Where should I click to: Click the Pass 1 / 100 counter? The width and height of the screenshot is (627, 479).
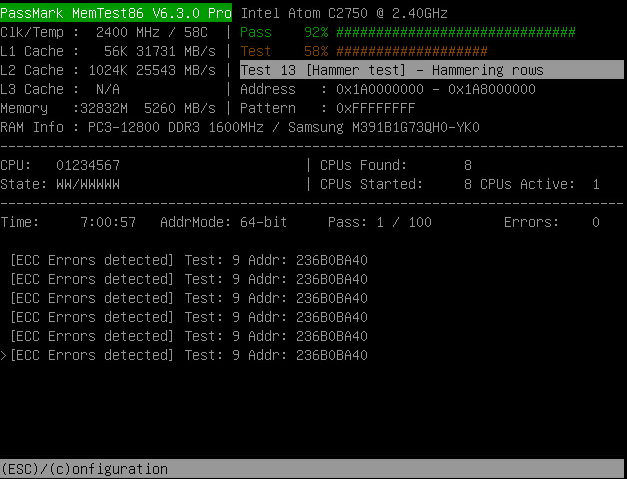380,222
